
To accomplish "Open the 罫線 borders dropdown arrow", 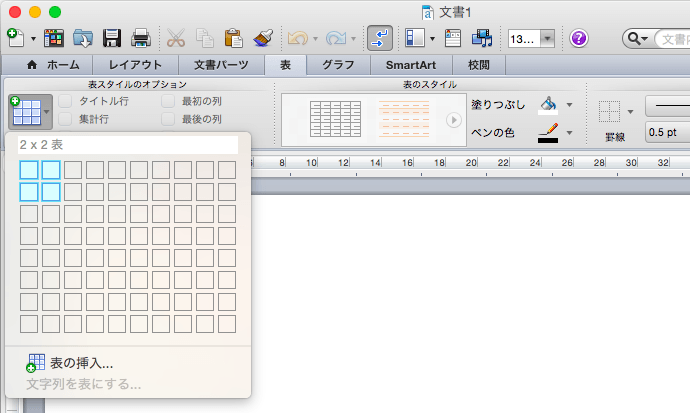I will click(630, 112).
